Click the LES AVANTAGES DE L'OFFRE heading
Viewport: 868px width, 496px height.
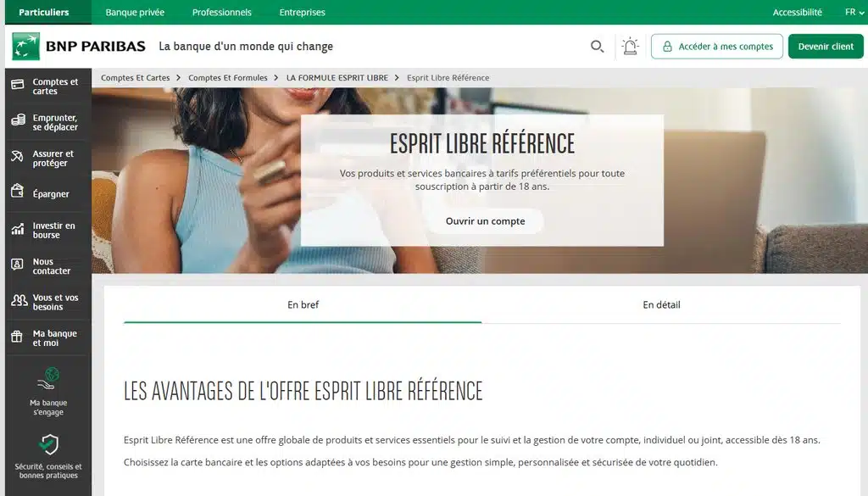tap(303, 391)
